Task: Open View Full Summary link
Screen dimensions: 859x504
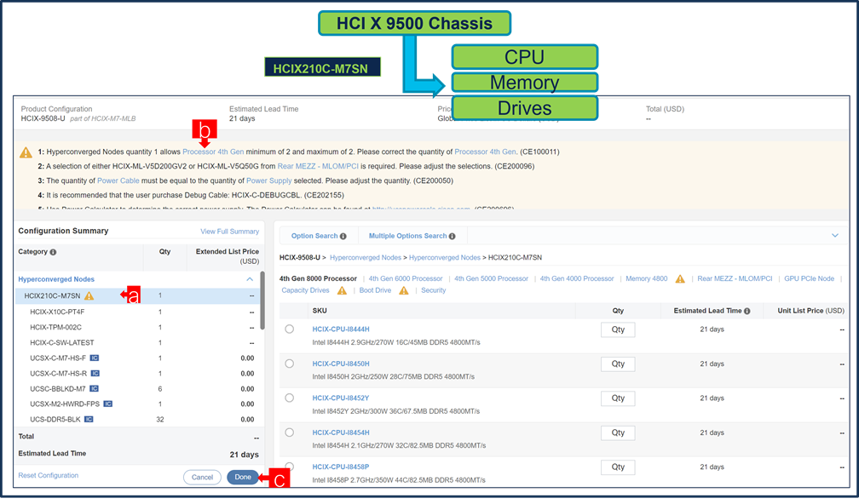Action: coord(229,232)
